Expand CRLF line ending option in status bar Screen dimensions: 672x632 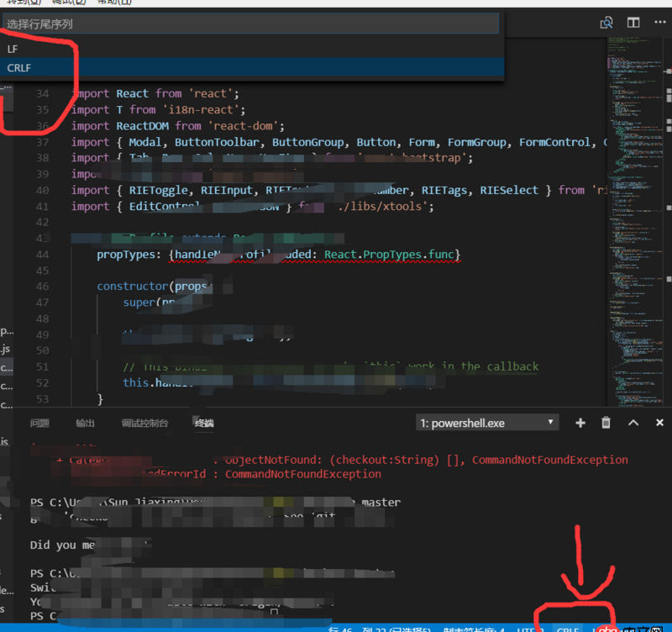tap(568, 629)
